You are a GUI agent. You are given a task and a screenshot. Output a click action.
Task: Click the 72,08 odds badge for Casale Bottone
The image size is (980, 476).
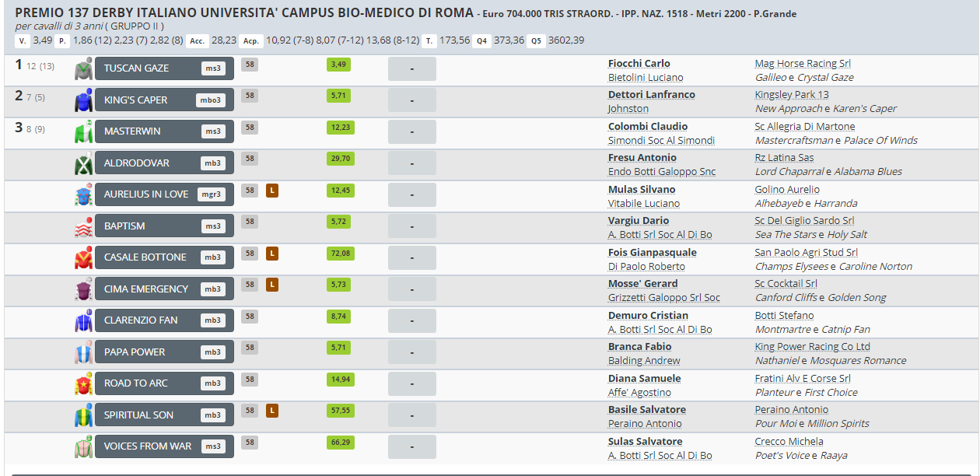[x=339, y=254]
